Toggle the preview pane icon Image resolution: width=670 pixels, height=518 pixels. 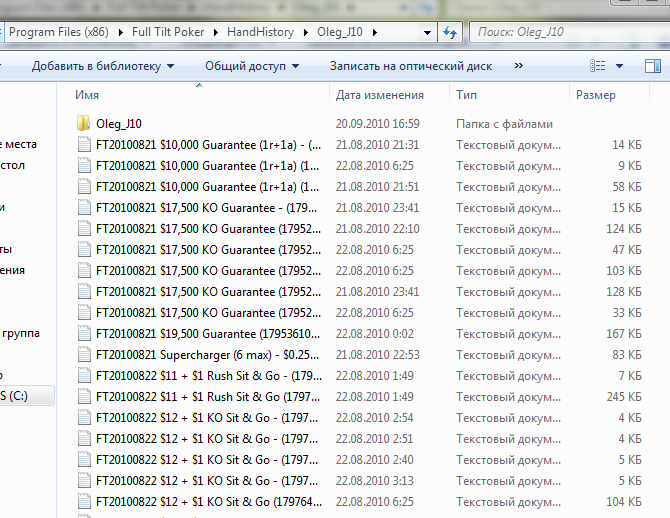(652, 66)
